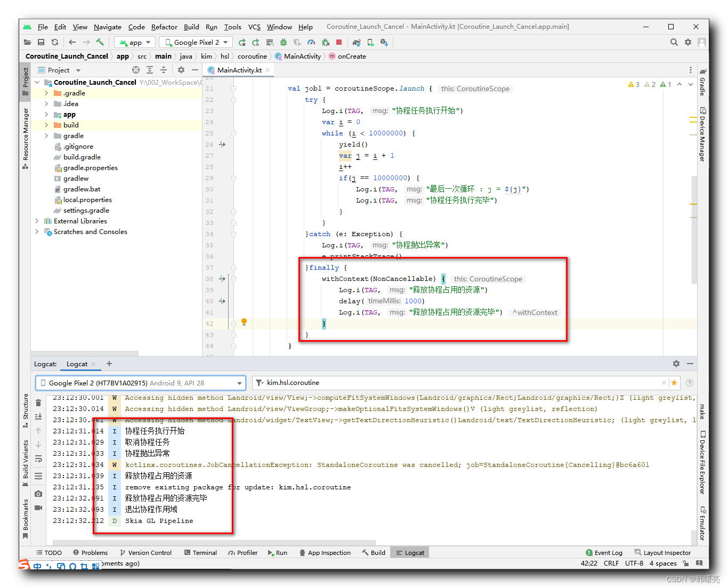Open the App Inspection tool window button
This screenshot has width=728, height=588.
click(x=325, y=553)
